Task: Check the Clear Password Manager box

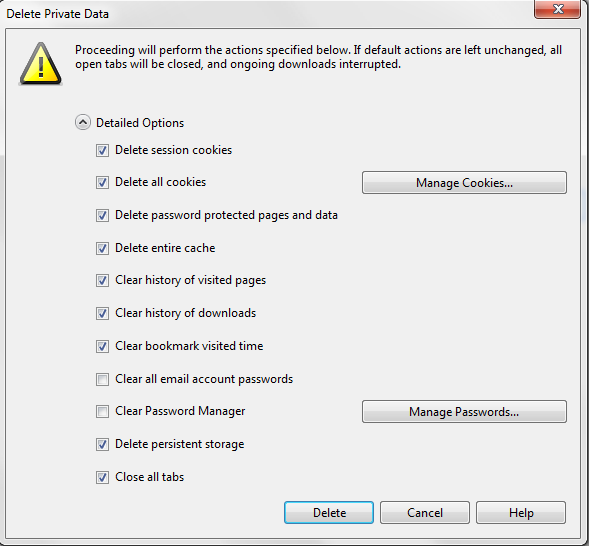Action: pyautogui.click(x=102, y=412)
